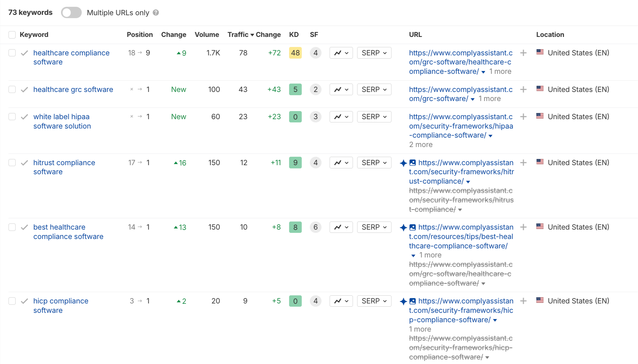Sort table by Keyword column
Image resolution: width=638 pixels, height=364 pixels.
[34, 35]
